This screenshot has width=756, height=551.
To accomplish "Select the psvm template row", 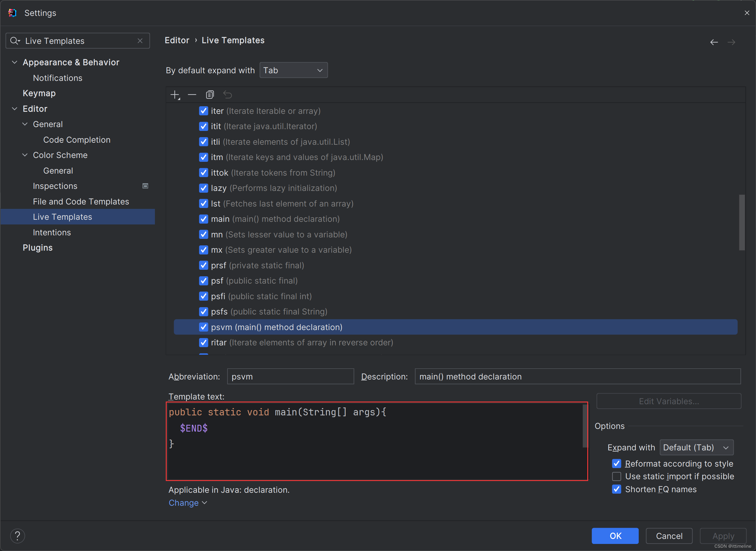I will 455,327.
